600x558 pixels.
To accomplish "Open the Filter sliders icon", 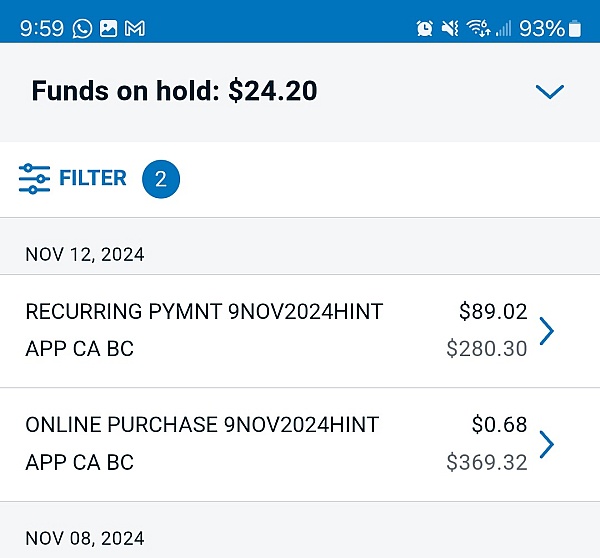I will [34, 178].
